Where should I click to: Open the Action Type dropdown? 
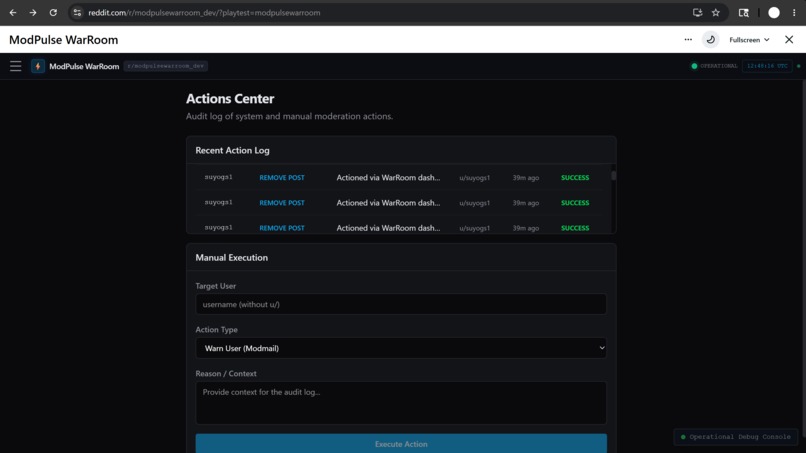point(401,348)
